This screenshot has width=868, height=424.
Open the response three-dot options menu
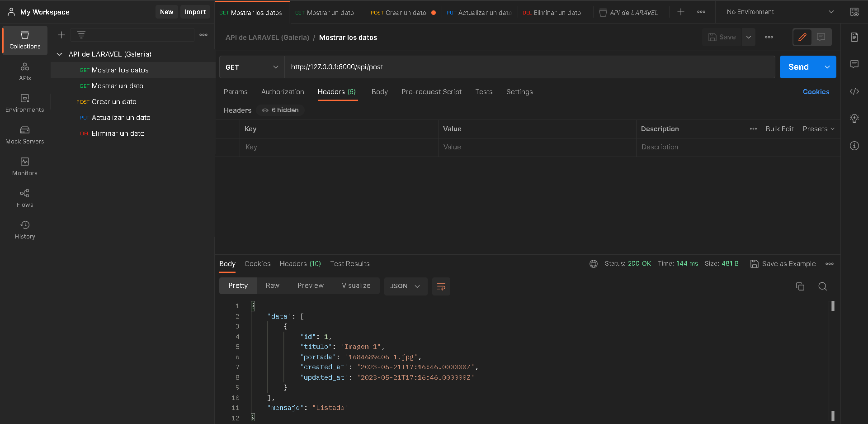pyautogui.click(x=830, y=264)
